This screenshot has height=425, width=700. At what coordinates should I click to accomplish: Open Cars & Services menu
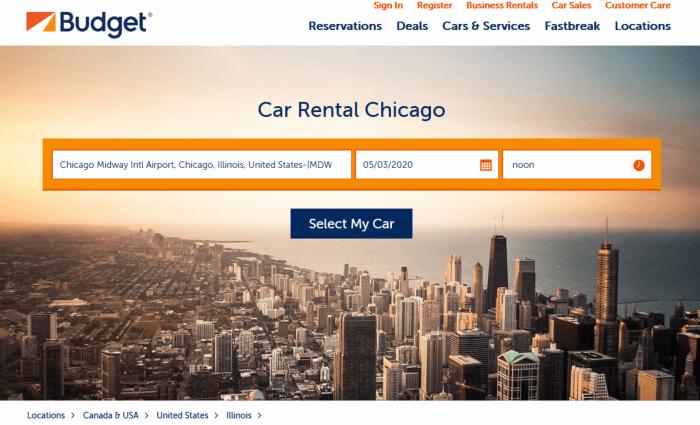point(486,26)
